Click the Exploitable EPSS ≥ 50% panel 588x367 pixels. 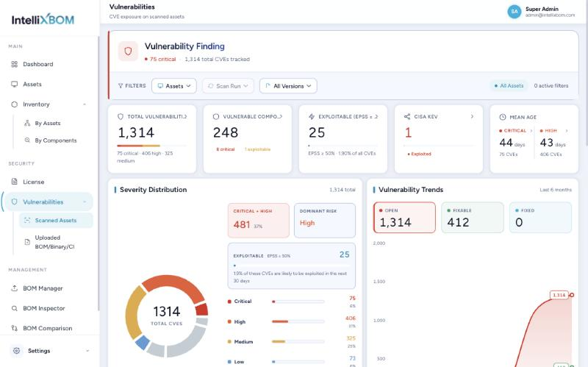291,266
